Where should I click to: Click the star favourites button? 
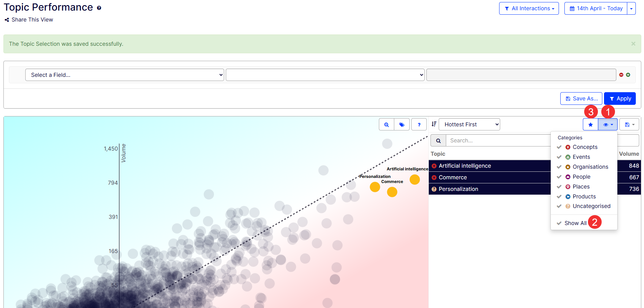(590, 125)
